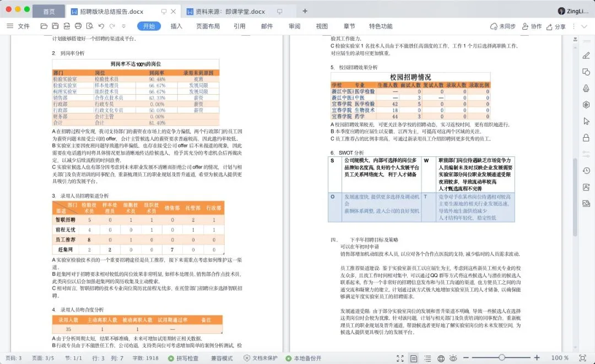Click the 字数: 1918 word count

pos(145,358)
